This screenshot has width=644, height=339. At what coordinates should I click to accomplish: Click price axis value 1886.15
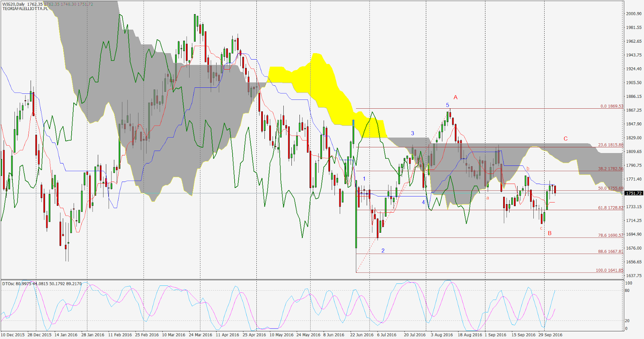[x=634, y=96]
